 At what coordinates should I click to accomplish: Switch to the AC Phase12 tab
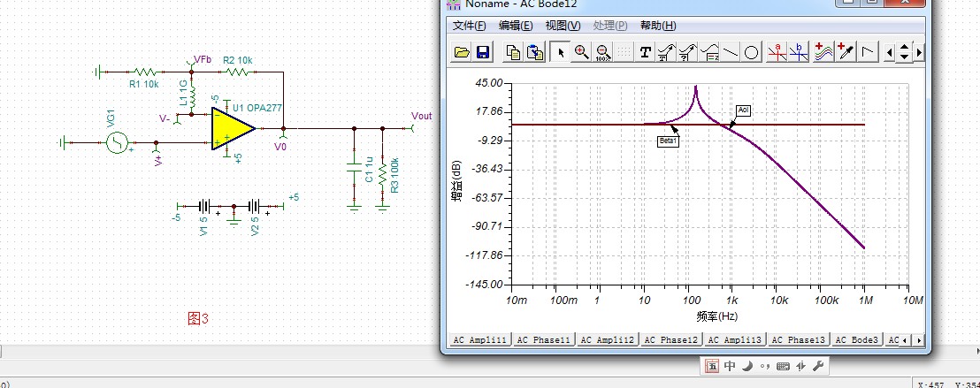[x=671, y=340]
